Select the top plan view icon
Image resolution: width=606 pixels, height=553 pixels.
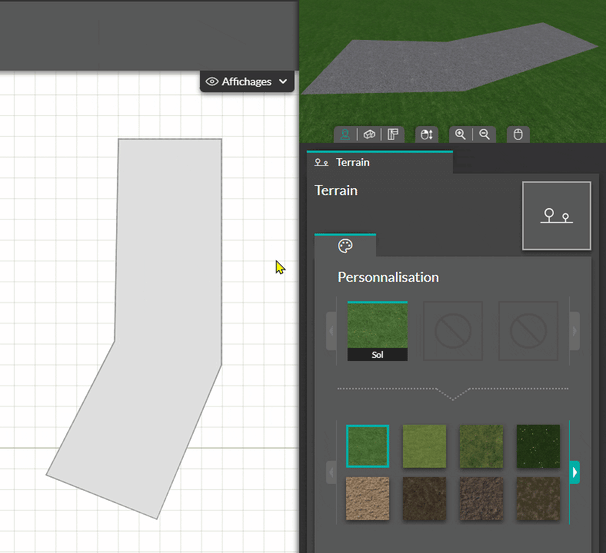[x=393, y=134]
